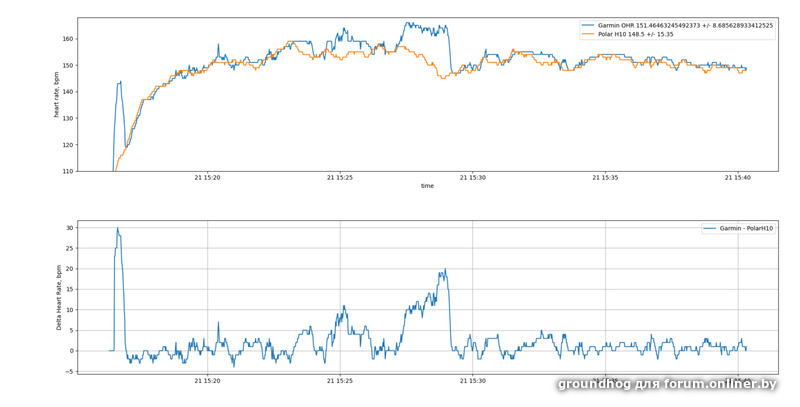This screenshot has width=800, height=407.
Task: Select the orange Polar H10 legend line swatch
Action: click(x=588, y=34)
